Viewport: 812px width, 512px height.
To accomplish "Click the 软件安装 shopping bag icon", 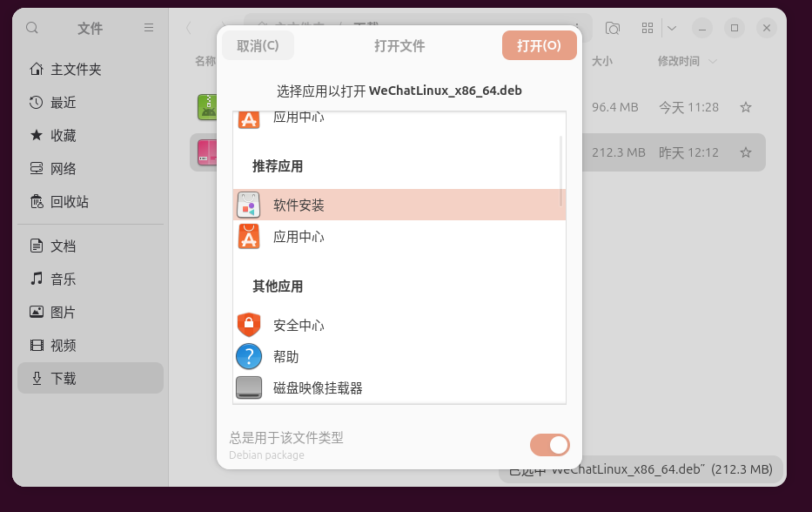I will point(249,205).
